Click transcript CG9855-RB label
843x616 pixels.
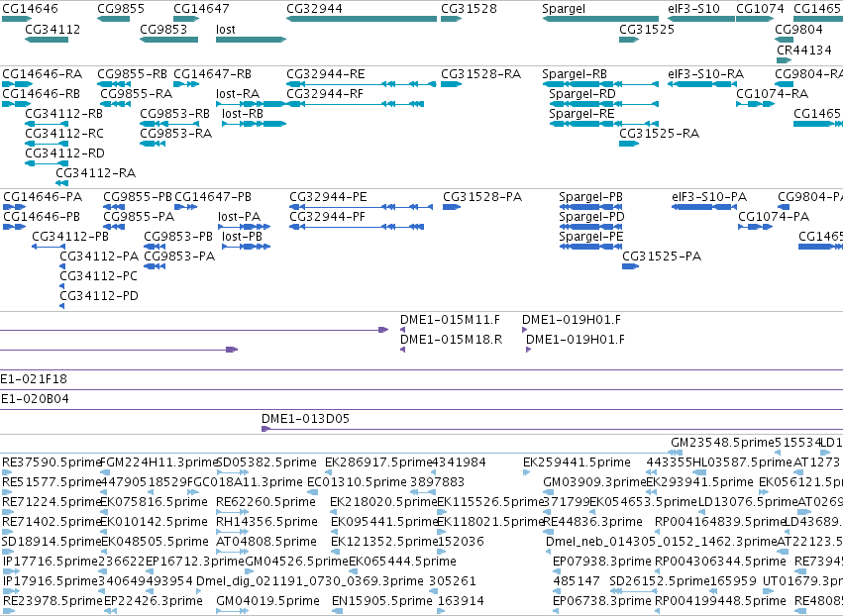point(133,73)
